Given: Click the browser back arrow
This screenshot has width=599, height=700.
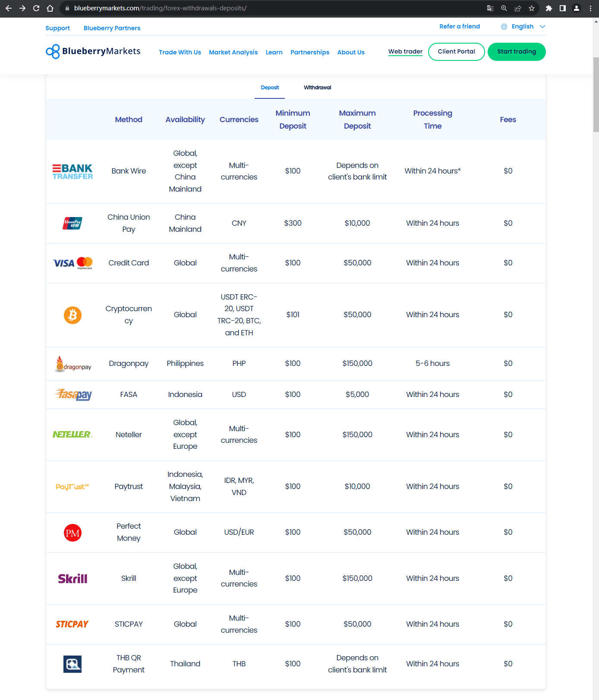Looking at the screenshot, I should [x=9, y=8].
